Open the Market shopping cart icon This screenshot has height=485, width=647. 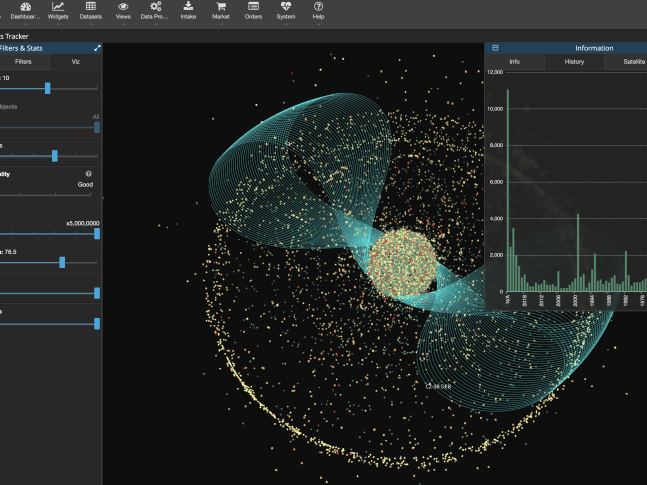point(221,7)
